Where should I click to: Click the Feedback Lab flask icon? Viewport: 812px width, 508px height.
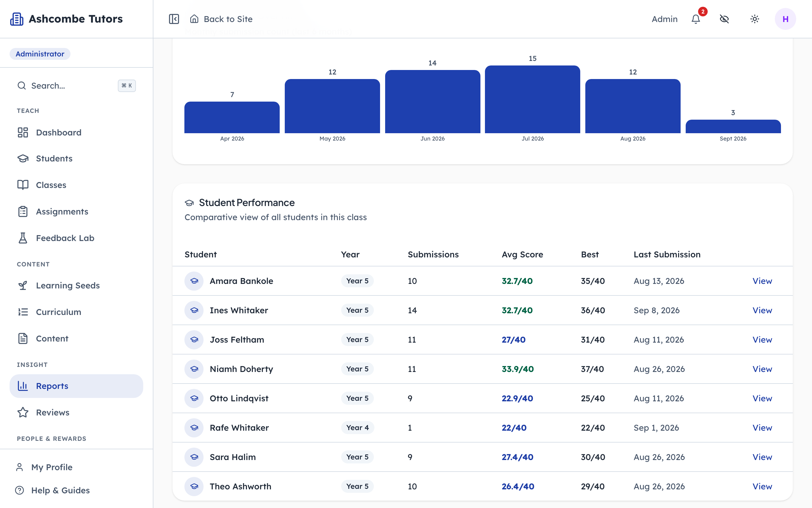pos(23,238)
